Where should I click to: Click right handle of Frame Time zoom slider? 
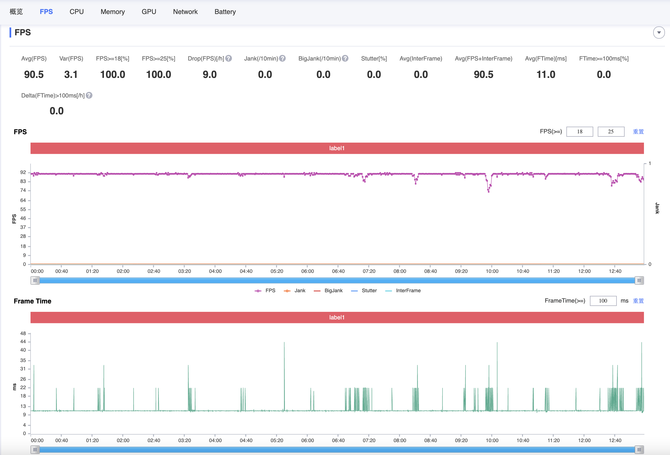pyautogui.click(x=639, y=450)
